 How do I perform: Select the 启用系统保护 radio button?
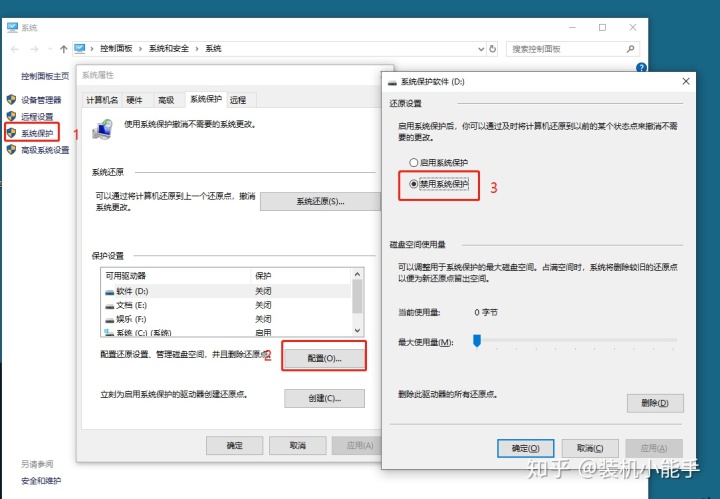click(x=413, y=163)
